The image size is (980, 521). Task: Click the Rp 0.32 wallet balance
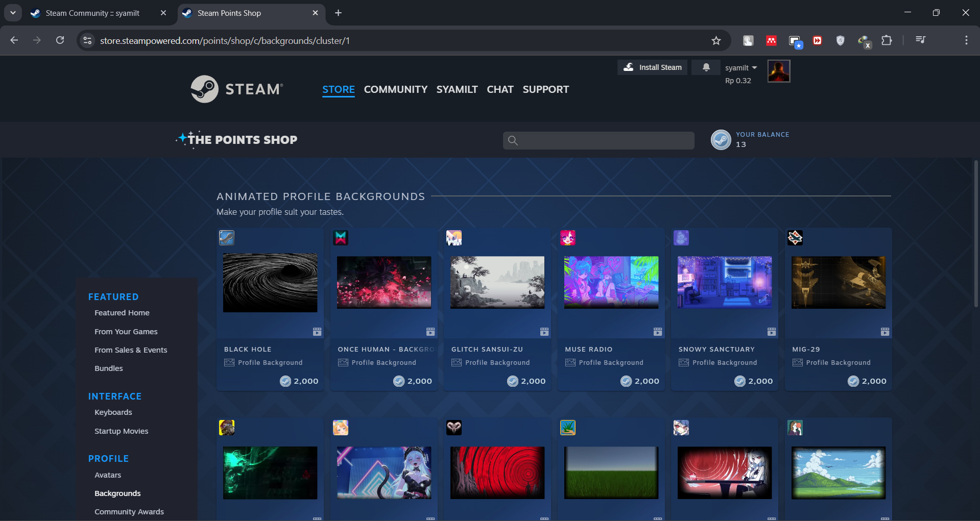[738, 81]
